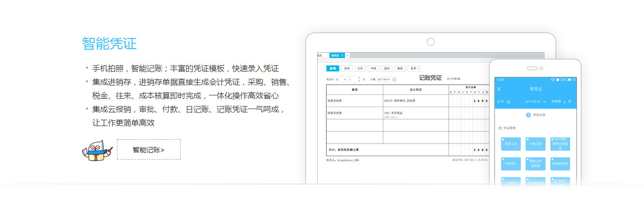644x201 pixels.
Task: Switch to the 录凭证 tab
Action: pos(335,55)
